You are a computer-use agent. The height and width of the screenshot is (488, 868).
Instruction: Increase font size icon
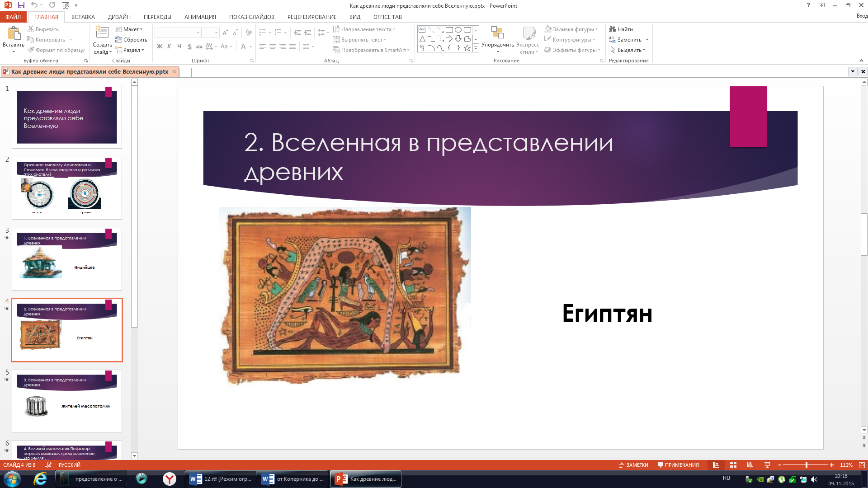point(225,33)
